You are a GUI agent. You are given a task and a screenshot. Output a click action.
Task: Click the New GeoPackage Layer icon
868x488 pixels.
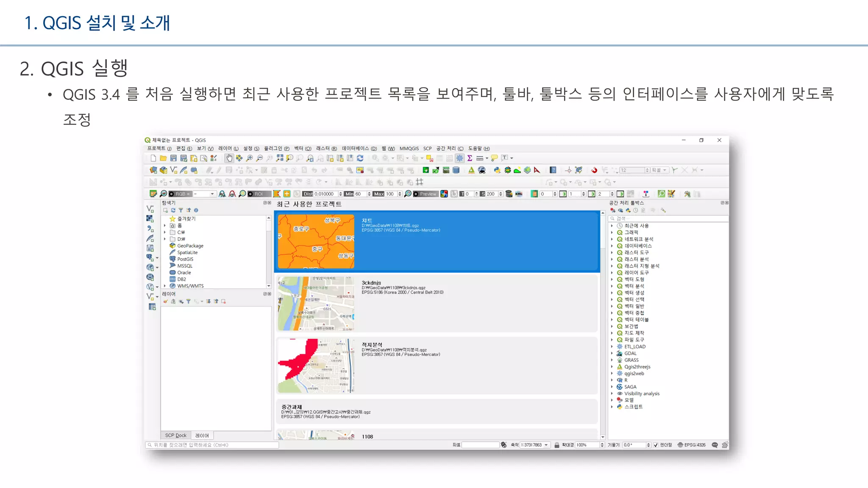[x=163, y=170]
